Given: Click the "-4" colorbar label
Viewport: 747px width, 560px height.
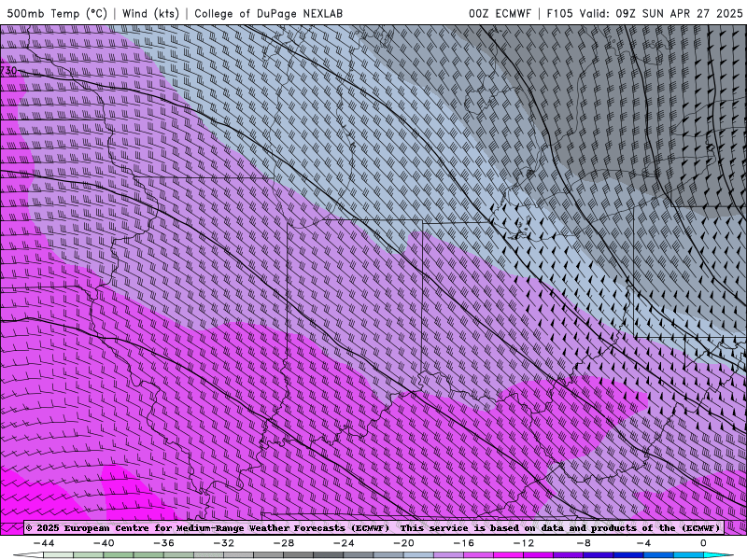Looking at the screenshot, I should (643, 543).
